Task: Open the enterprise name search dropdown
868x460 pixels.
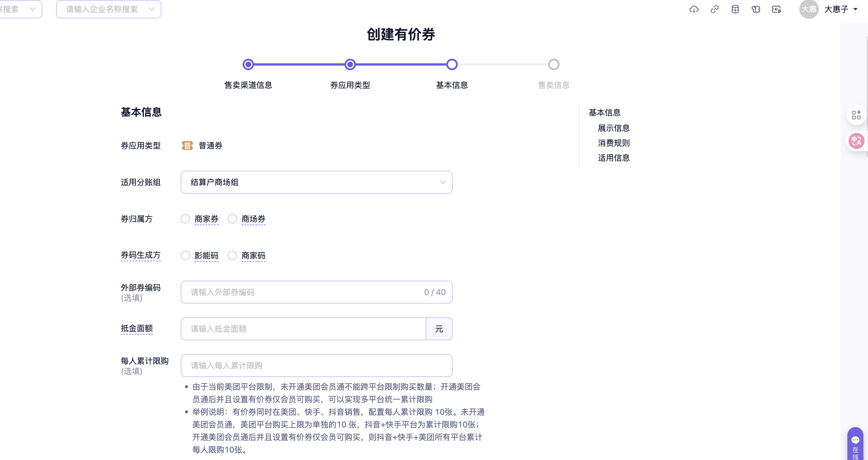Action: point(108,9)
